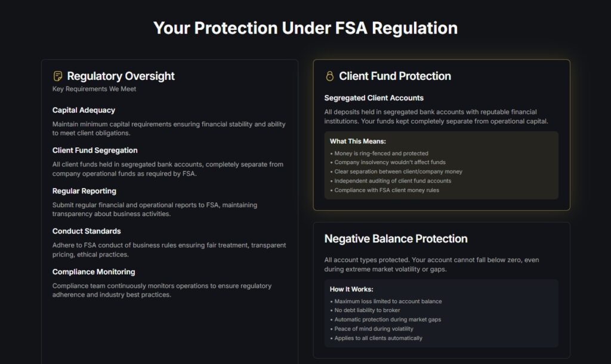Click the Client Fund Segregation subheading

[95, 150]
